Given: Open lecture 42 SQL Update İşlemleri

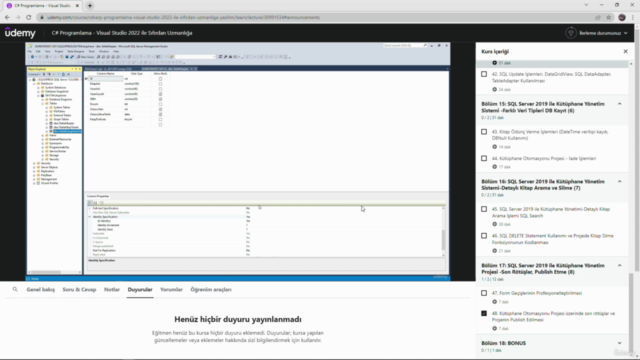Looking at the screenshot, I should tap(551, 78).
